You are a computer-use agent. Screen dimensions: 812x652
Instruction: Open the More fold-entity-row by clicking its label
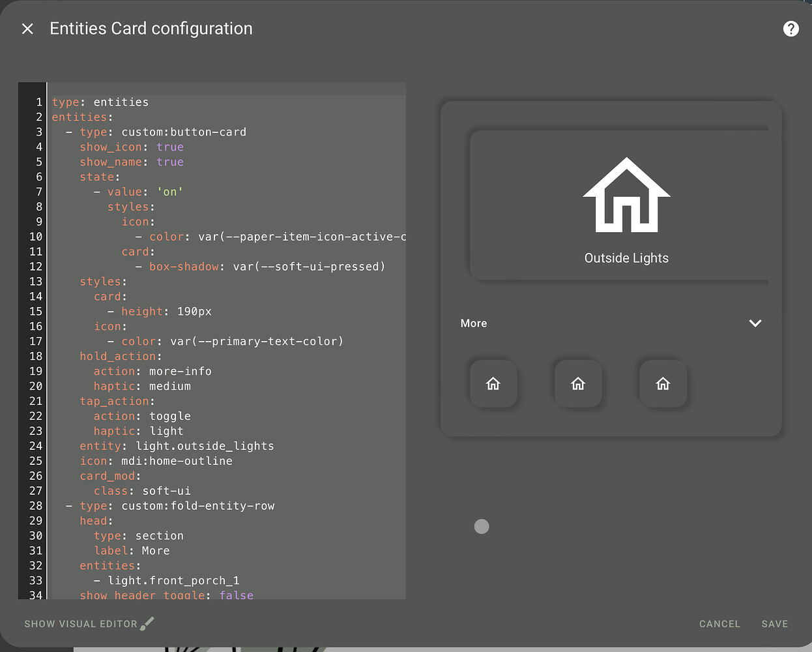point(474,323)
